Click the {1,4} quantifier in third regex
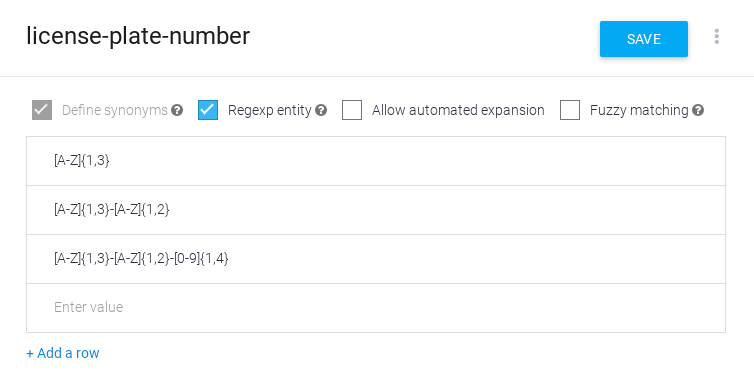754x381 pixels. point(214,259)
